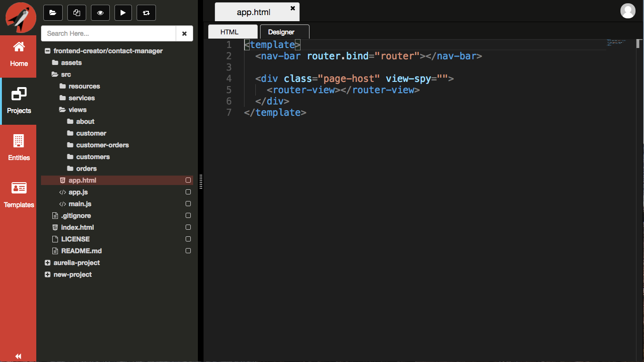Viewport: 644px width, 362px height.
Task: Tick the checkbox for main.js
Action: pyautogui.click(x=188, y=204)
